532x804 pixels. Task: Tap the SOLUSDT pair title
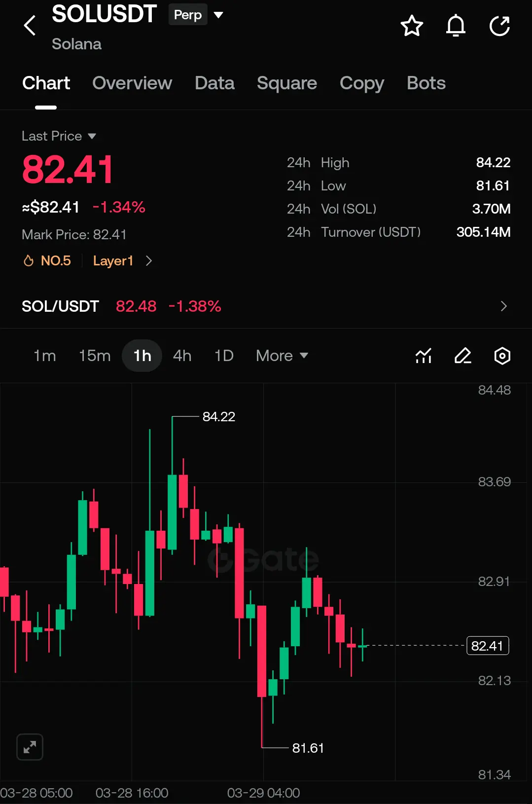(x=104, y=14)
